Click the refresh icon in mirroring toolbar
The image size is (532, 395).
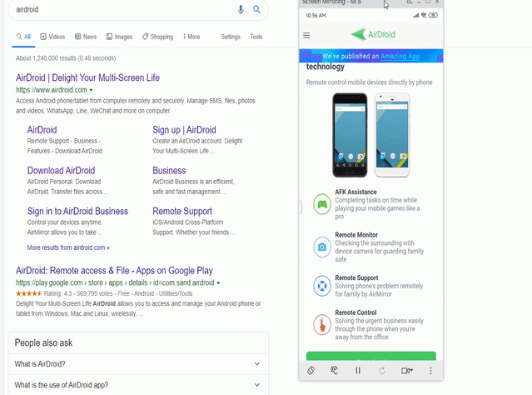(382, 371)
